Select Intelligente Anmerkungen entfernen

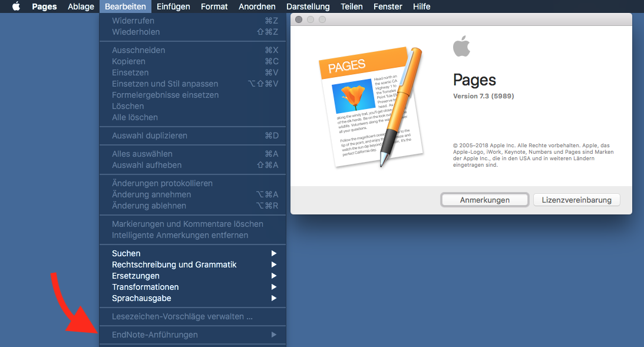coord(193,235)
